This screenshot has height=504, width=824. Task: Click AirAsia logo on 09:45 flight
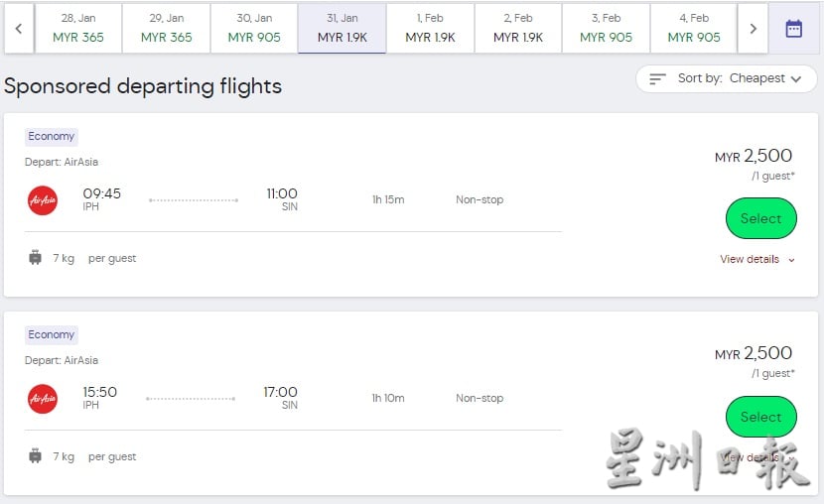click(43, 200)
